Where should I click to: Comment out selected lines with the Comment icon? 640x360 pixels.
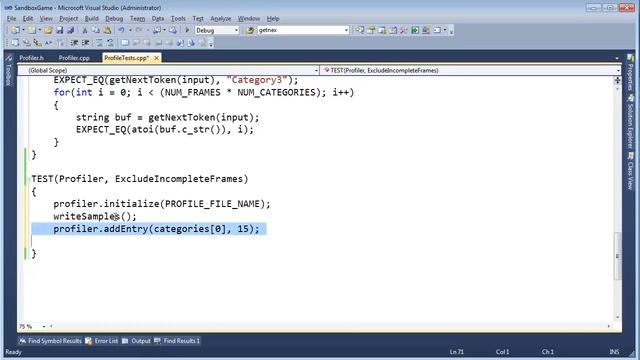pyautogui.click(x=99, y=42)
